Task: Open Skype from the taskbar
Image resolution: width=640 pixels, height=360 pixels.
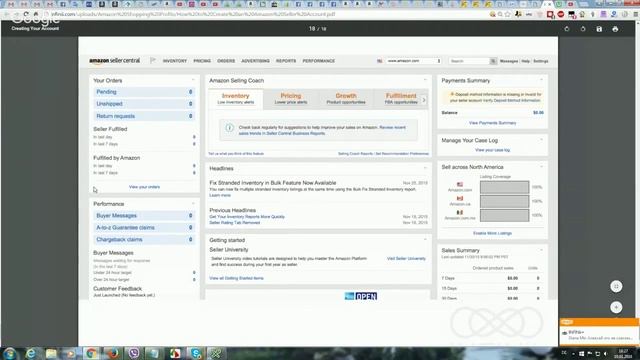Action: 196,353
